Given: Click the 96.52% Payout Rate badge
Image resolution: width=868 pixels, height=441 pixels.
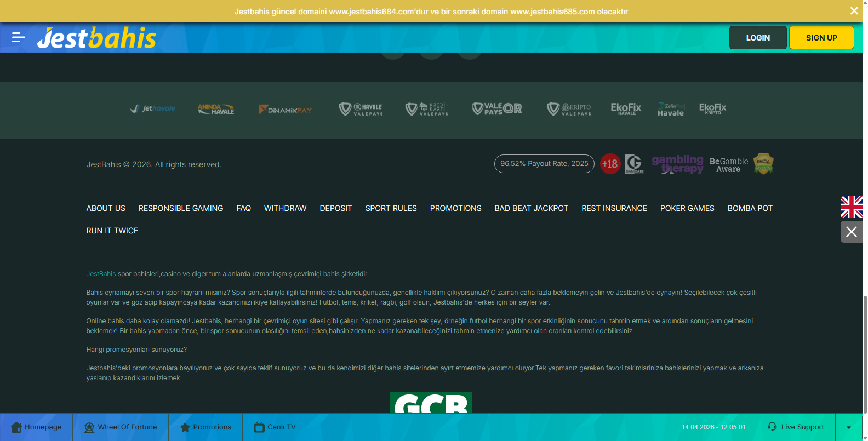Looking at the screenshot, I should click(x=544, y=164).
